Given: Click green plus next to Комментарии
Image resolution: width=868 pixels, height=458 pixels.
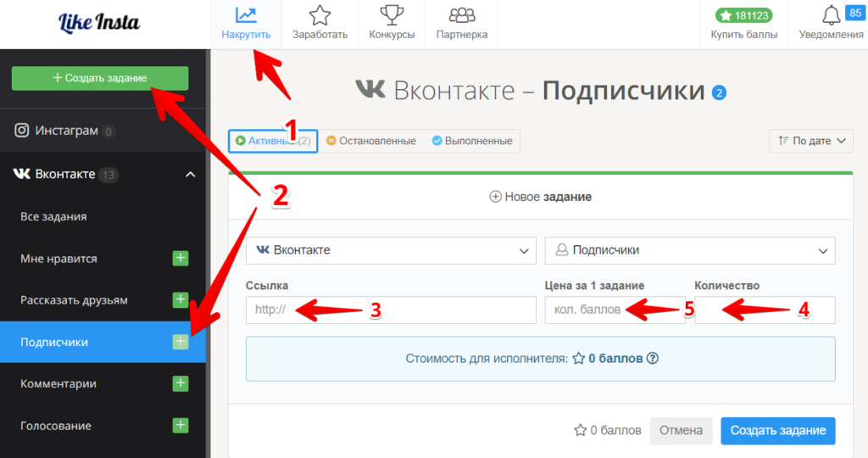Looking at the screenshot, I should [181, 383].
